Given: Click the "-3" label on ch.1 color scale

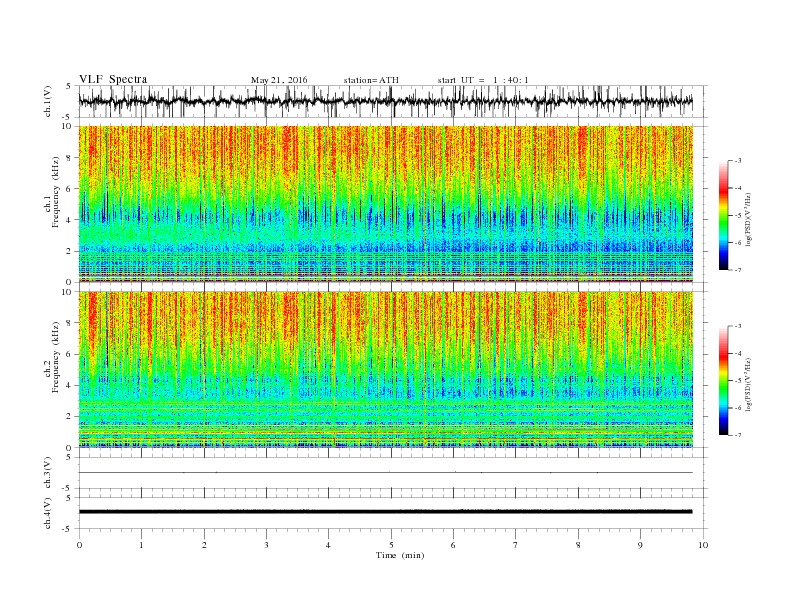Looking at the screenshot, I should 737,161.
